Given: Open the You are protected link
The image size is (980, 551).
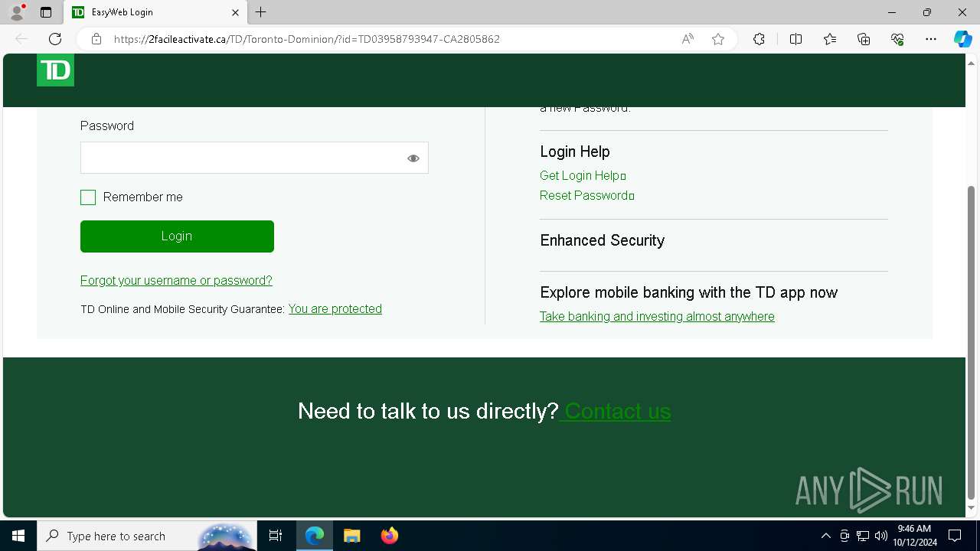Looking at the screenshot, I should click(x=335, y=309).
